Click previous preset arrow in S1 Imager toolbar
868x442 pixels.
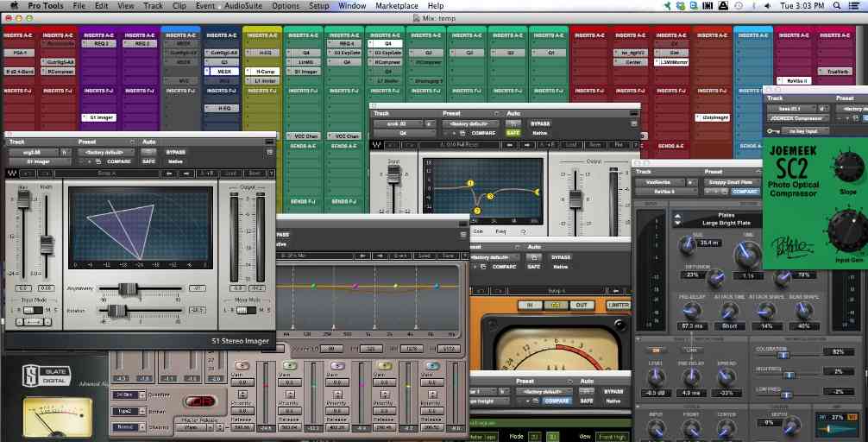[171, 174]
